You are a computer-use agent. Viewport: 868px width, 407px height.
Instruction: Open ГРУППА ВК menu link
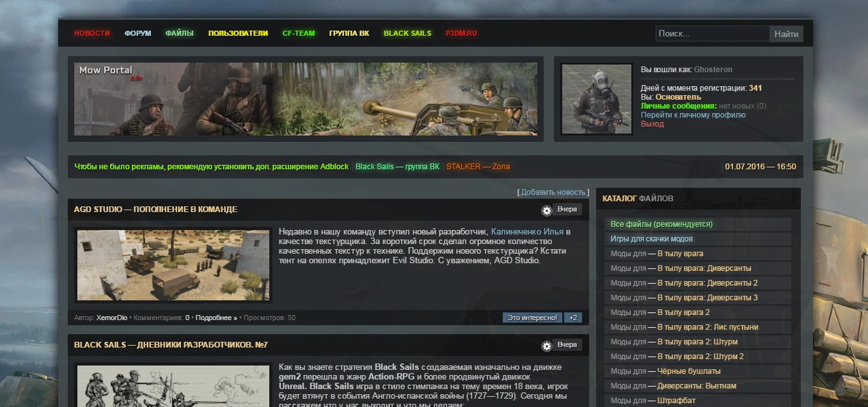pyautogui.click(x=349, y=33)
